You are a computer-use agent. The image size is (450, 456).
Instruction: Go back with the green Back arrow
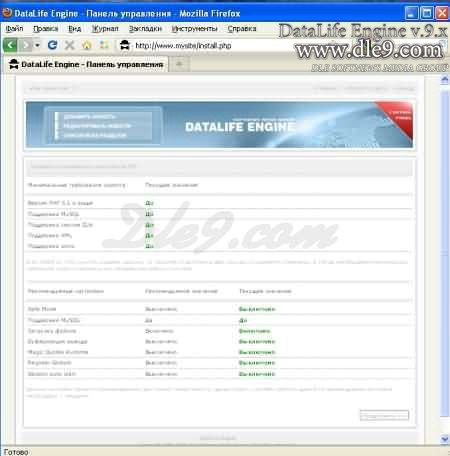tap(10, 45)
